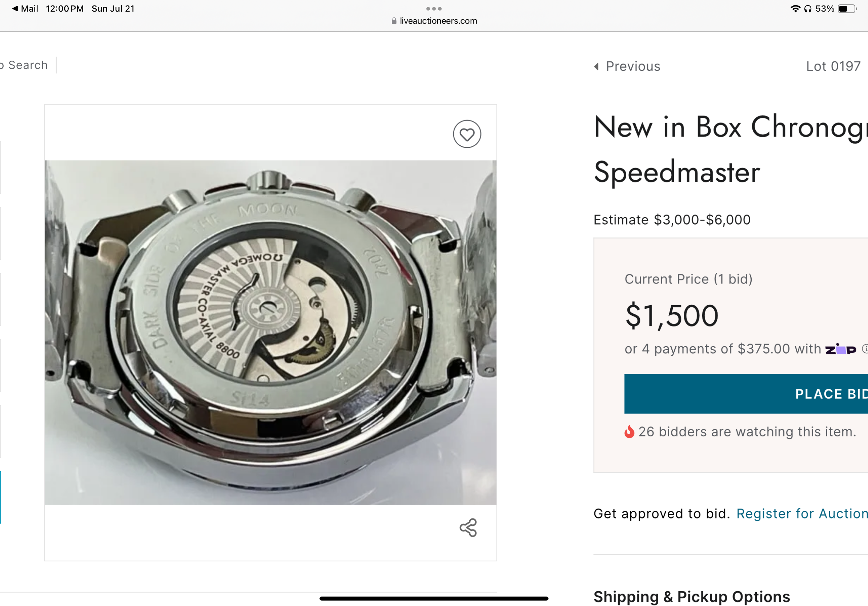Viewport: 868px width, 606px height.
Task: Tap the headphones icon in status bar
Action: pos(808,9)
